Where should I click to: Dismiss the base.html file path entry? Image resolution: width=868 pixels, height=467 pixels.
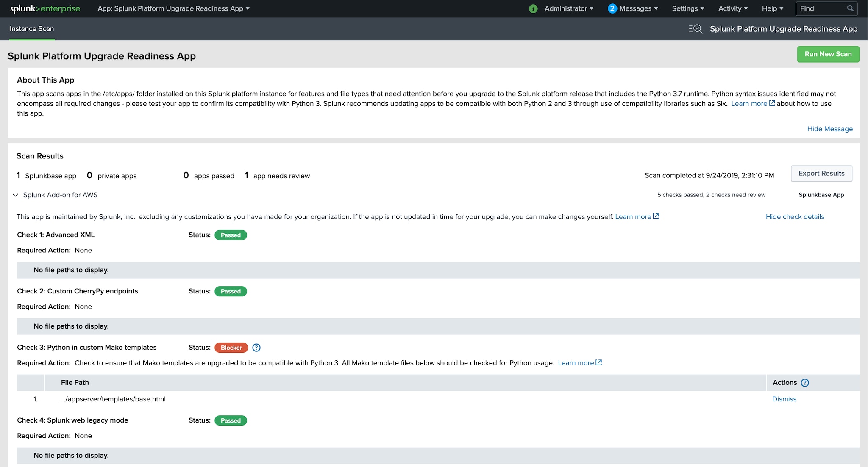[x=784, y=399]
